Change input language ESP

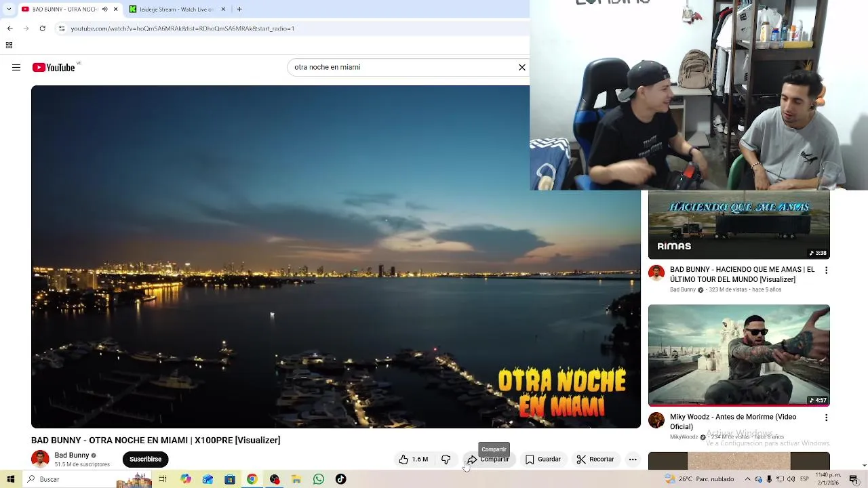[x=804, y=479]
